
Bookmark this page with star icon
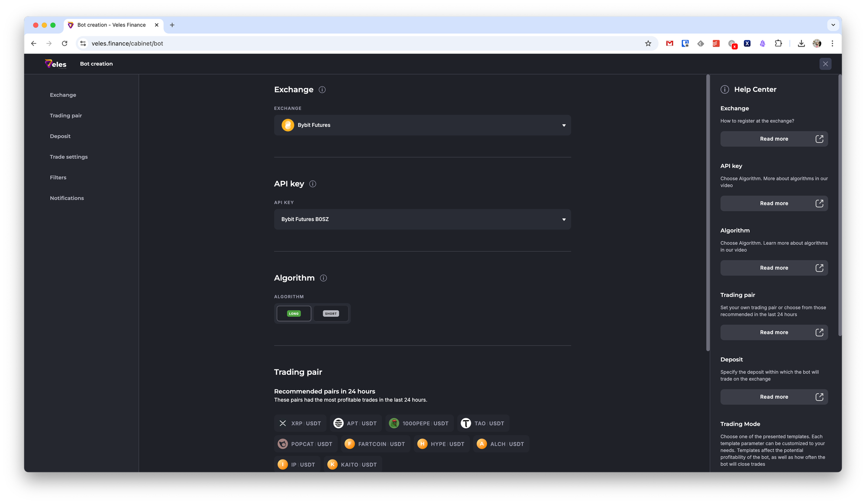click(x=648, y=43)
